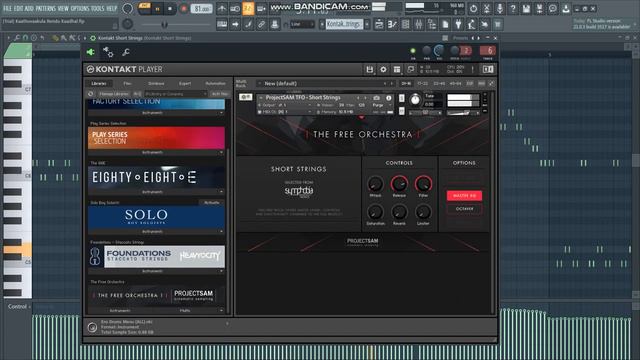Open the Kontak strings pattern selector
Image resolution: width=640 pixels, height=360 pixels.
[344, 24]
